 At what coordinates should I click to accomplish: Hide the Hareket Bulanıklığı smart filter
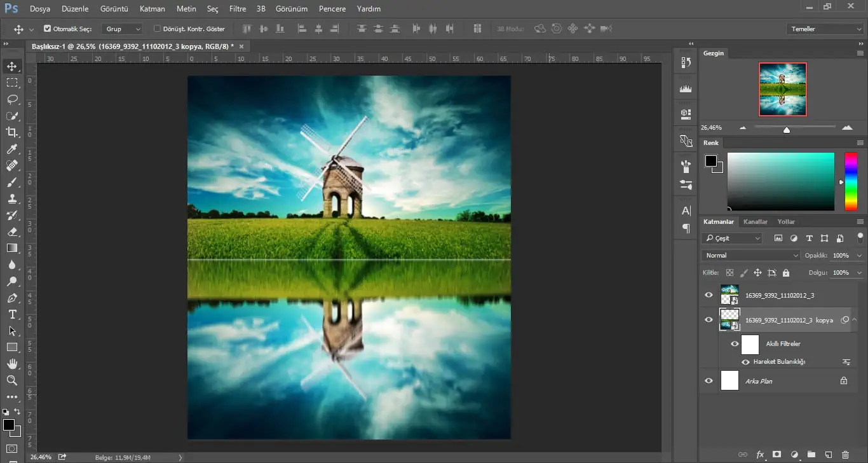[745, 362]
